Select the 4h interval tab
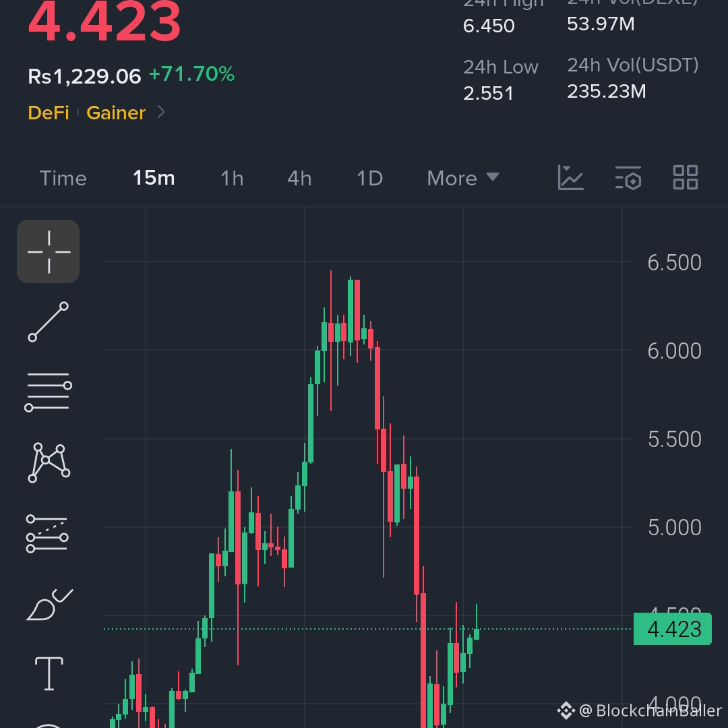 point(299,178)
